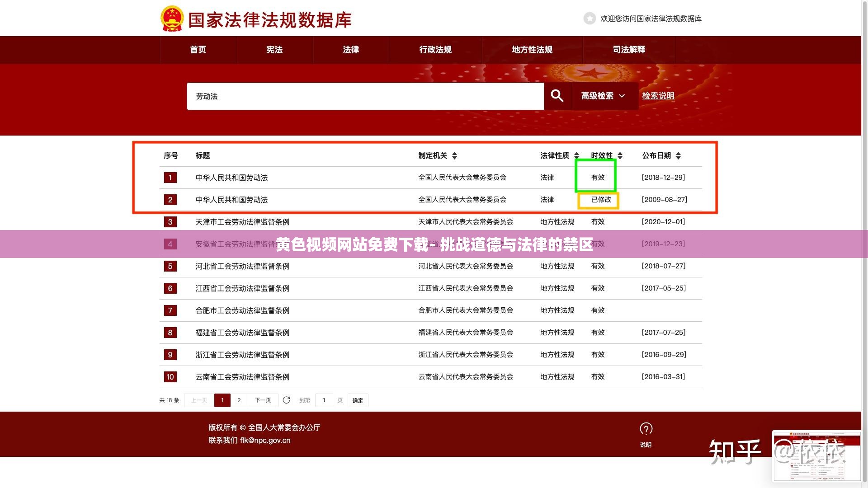Viewport: 868px width, 488px height.
Task: Click the search input containing 劳动法
Action: coord(362,96)
